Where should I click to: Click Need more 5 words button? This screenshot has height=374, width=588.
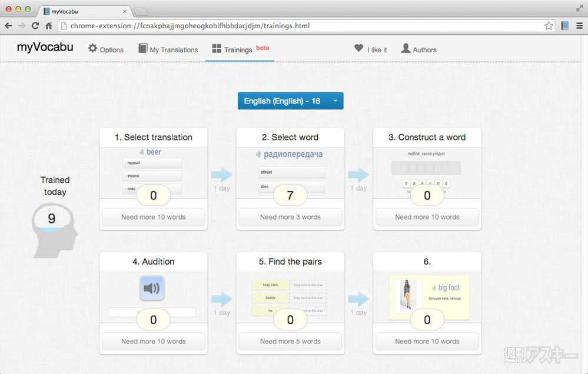click(290, 342)
